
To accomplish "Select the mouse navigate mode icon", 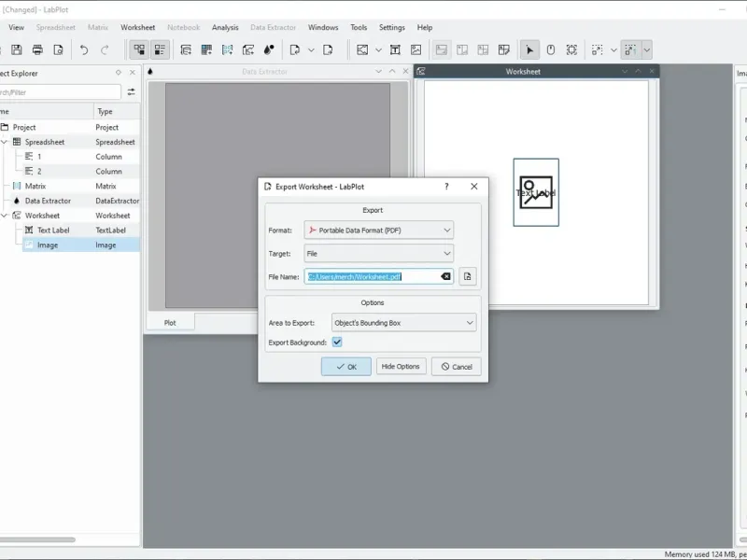I will pos(551,50).
